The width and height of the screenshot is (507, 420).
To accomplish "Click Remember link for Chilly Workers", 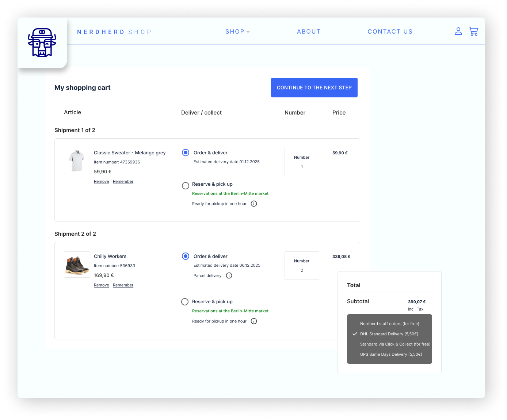I will [123, 285].
